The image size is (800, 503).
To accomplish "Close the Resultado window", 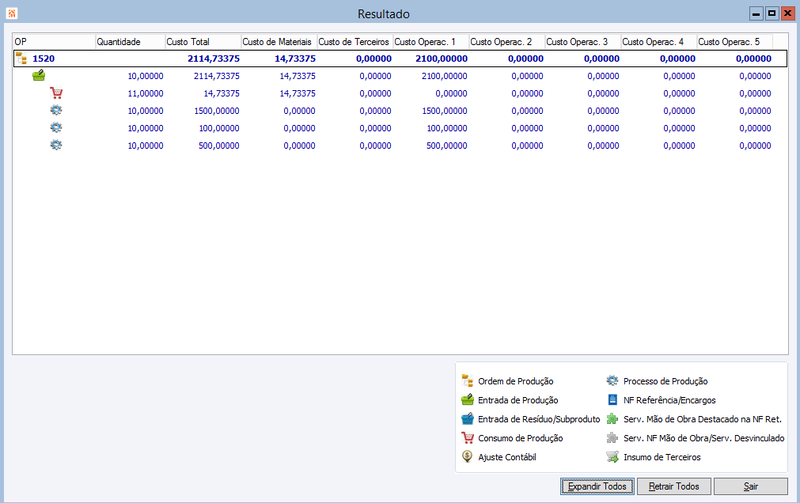I will pyautogui.click(x=788, y=14).
